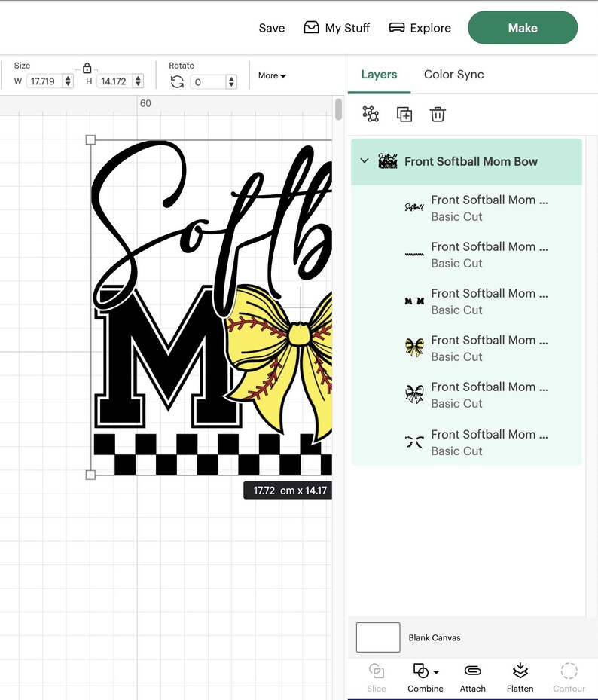
Task: Click the yellow bow layer thumbnail
Action: (414, 347)
